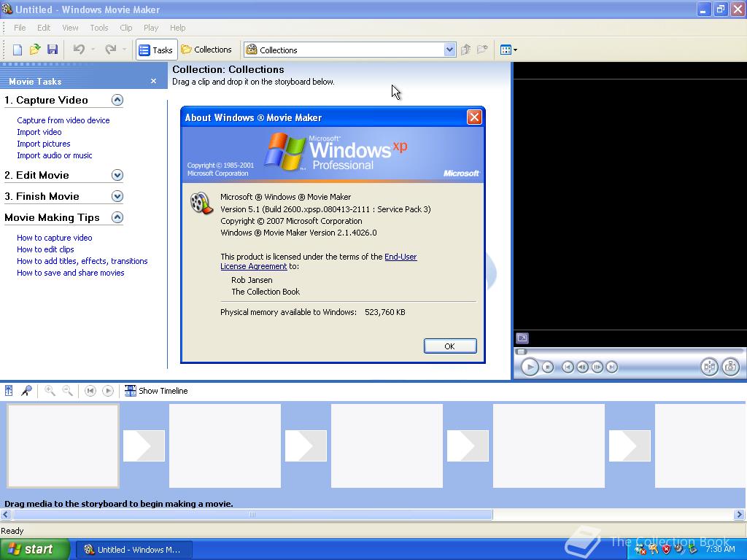Open the View menu
This screenshot has width=747, height=560.
(x=70, y=28)
